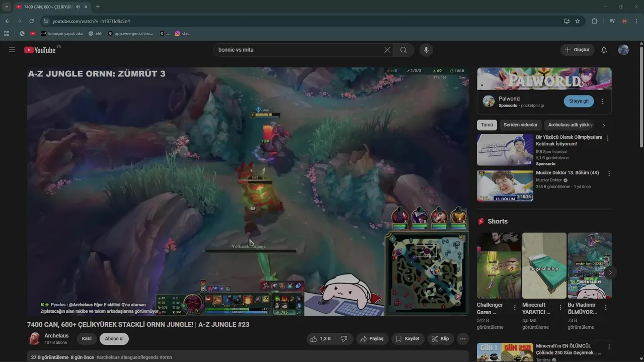
Task: Click the install/cast icon in the address bar
Action: (x=567, y=21)
